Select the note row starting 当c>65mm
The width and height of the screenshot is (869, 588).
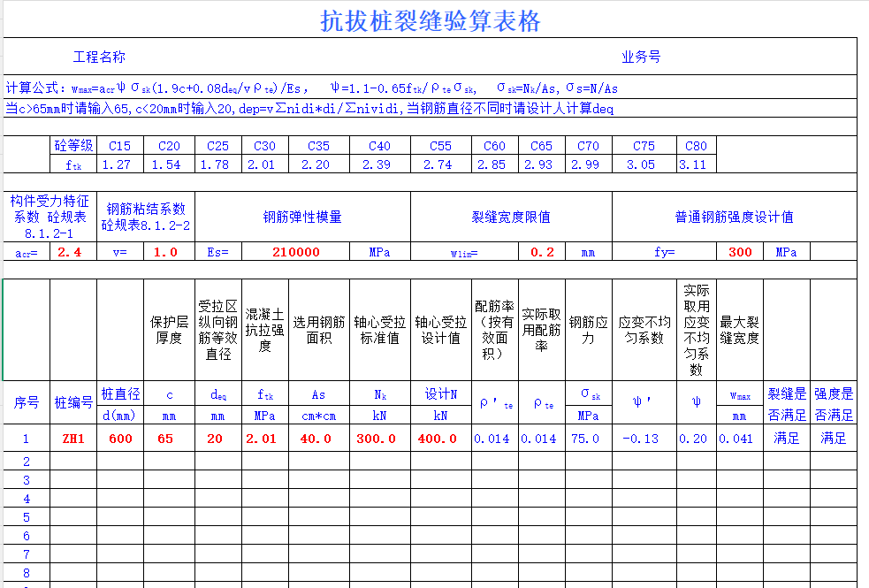[x=430, y=108]
